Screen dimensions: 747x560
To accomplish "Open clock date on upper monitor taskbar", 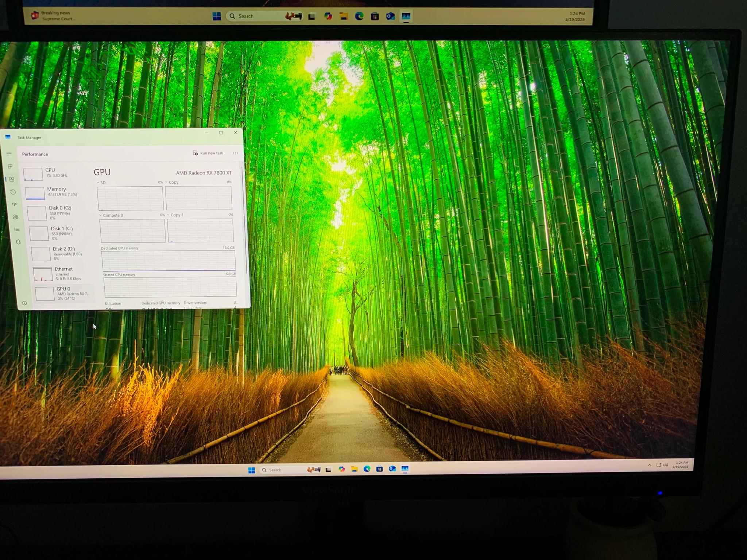I will 575,16.
